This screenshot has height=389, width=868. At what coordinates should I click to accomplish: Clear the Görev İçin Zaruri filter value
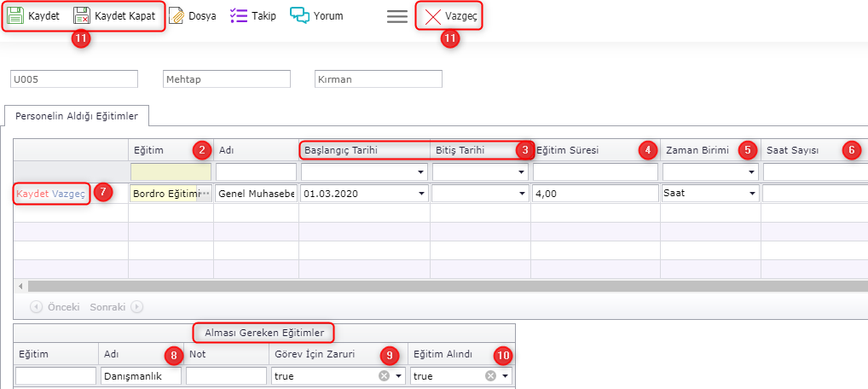pyautogui.click(x=384, y=376)
